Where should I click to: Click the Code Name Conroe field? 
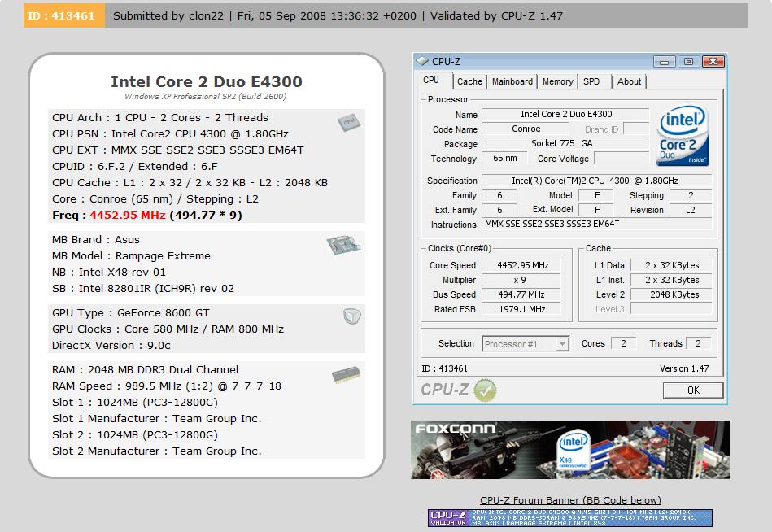pyautogui.click(x=526, y=129)
